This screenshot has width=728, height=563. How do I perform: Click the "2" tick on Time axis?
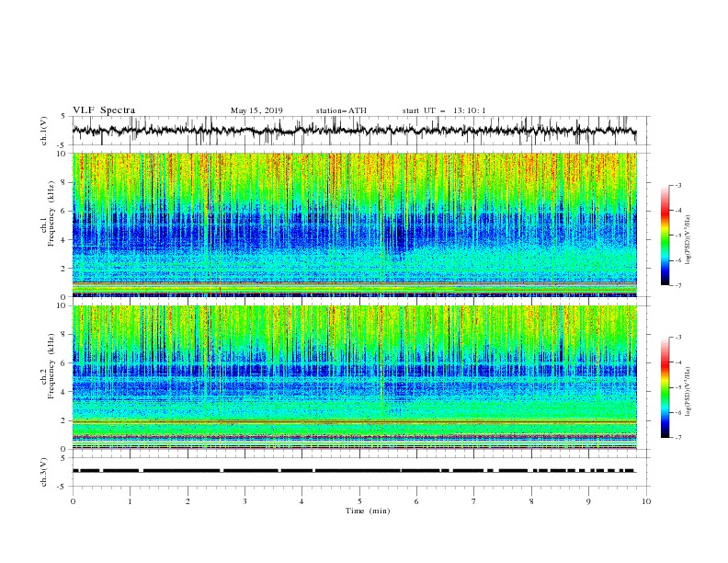coord(188,501)
